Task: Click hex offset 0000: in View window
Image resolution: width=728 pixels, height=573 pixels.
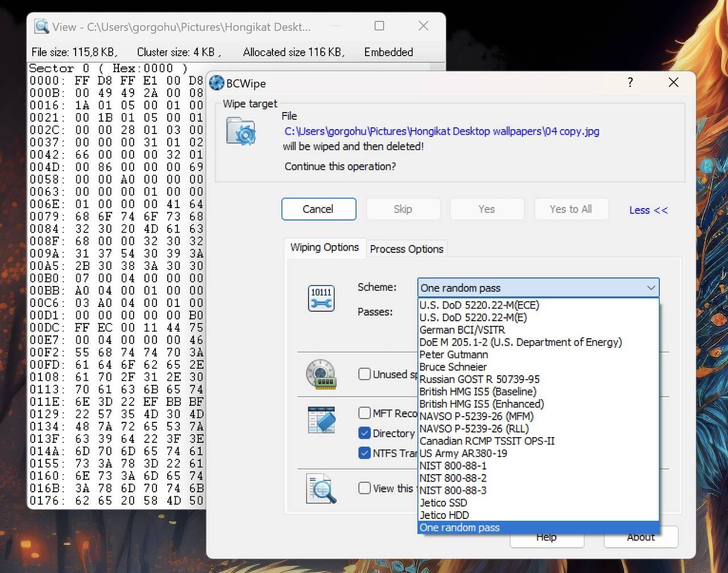Action: pyautogui.click(x=47, y=81)
